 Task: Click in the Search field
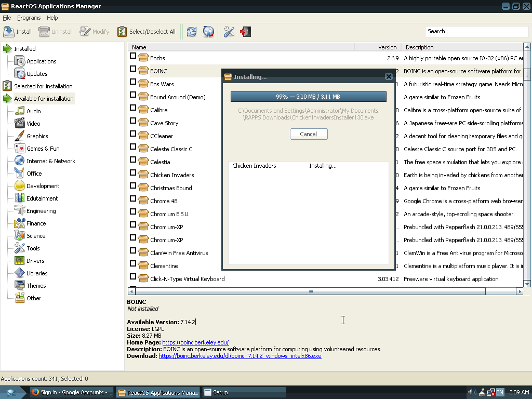[x=476, y=31]
